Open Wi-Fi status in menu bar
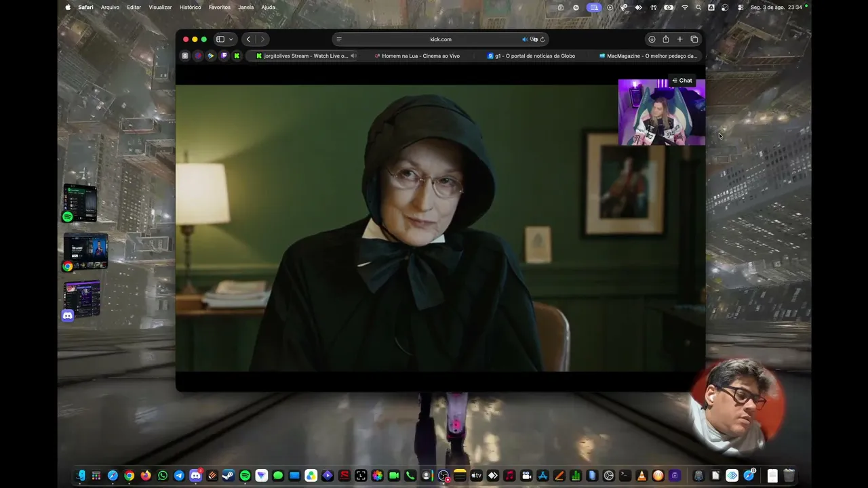Image resolution: width=868 pixels, height=488 pixels. point(685,7)
